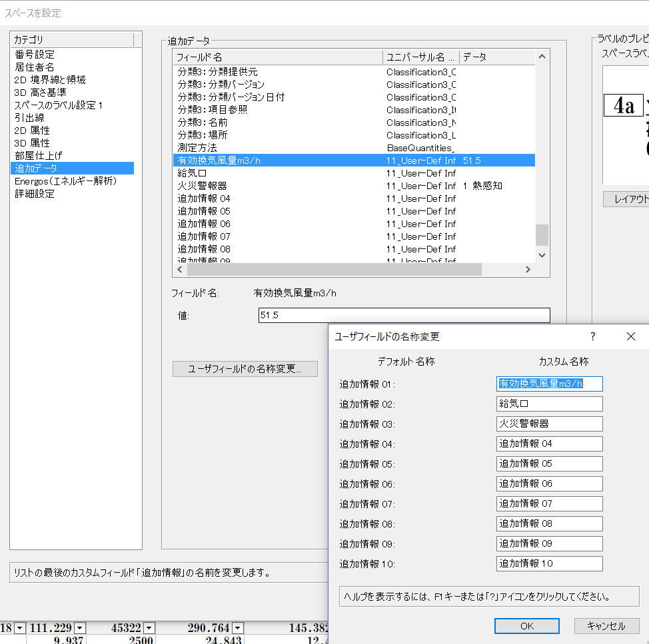Click the horizontal scroll left arrow
Viewport: 649px width, 644px height.
coord(179,270)
